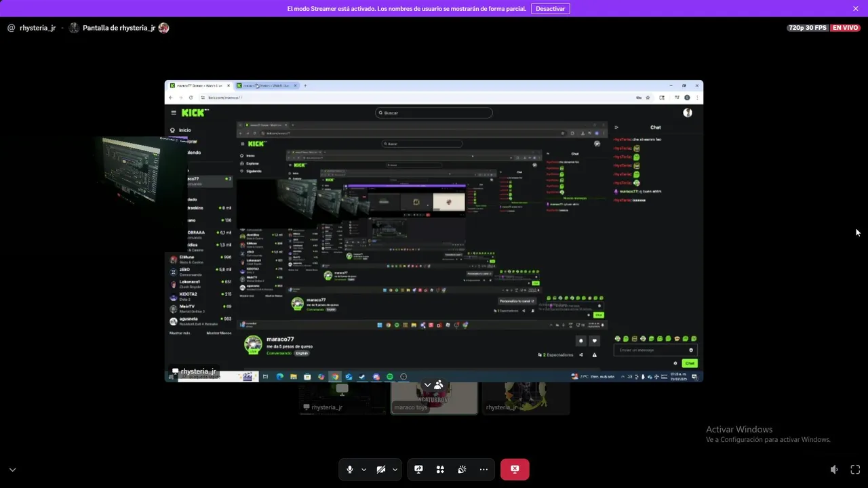Screen dimensions: 868x488
Task: Select second browser tab in shared stream
Action: coord(266,85)
